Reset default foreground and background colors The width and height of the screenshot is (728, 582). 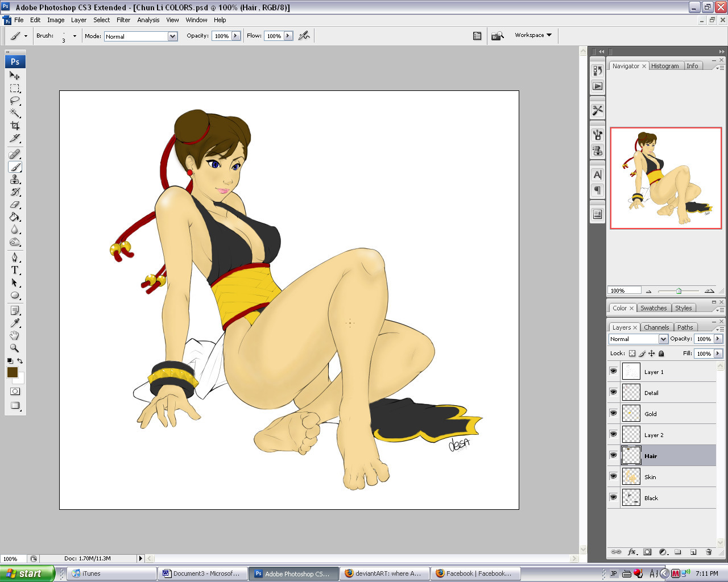[x=10, y=361]
